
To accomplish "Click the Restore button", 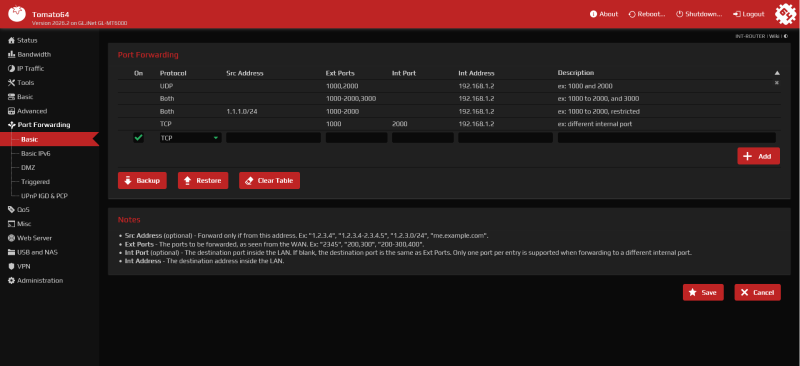I will pos(203,181).
